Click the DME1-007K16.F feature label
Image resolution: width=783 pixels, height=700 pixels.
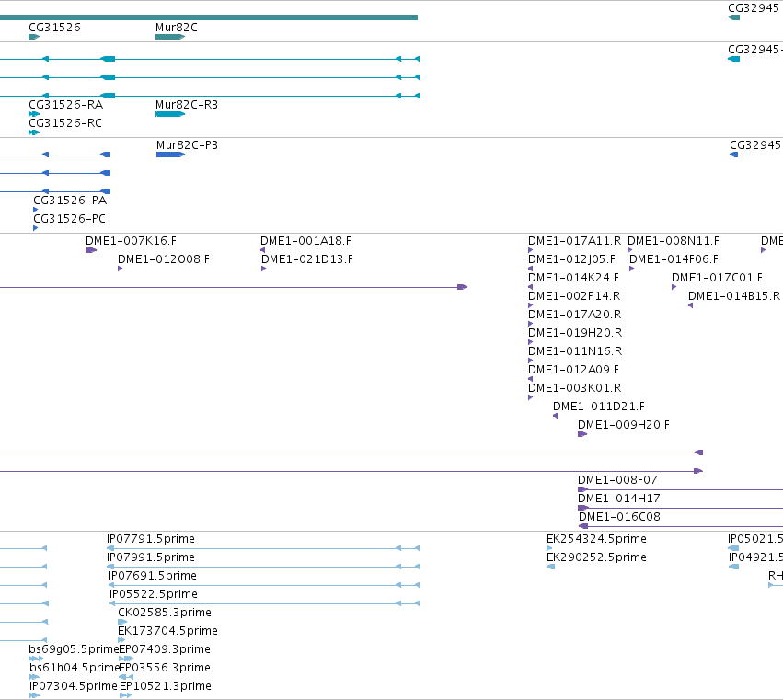[132, 241]
